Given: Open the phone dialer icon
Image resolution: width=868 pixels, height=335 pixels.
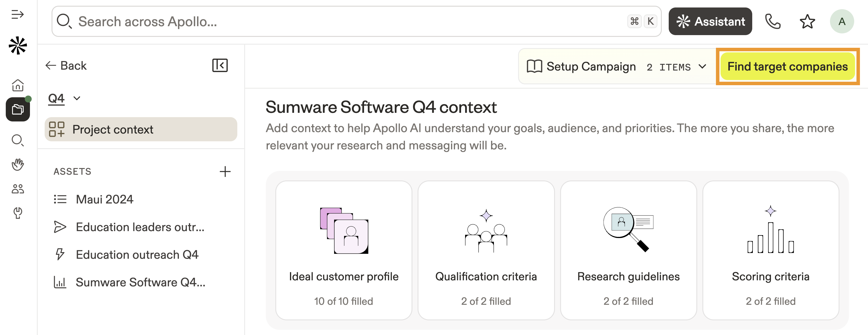Looking at the screenshot, I should point(772,22).
